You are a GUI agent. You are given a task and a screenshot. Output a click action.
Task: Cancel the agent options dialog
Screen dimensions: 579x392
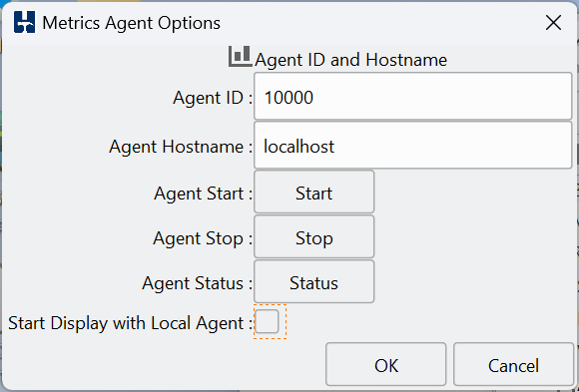[513, 364]
